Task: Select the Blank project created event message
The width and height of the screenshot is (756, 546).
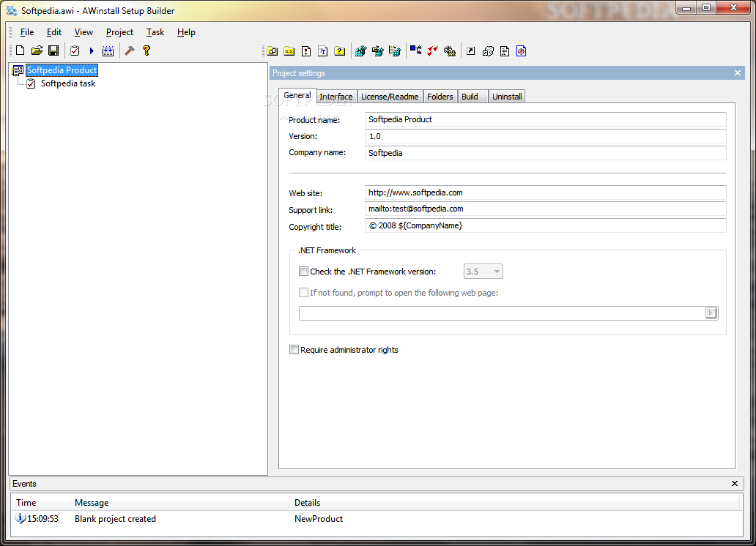Action: [x=115, y=518]
